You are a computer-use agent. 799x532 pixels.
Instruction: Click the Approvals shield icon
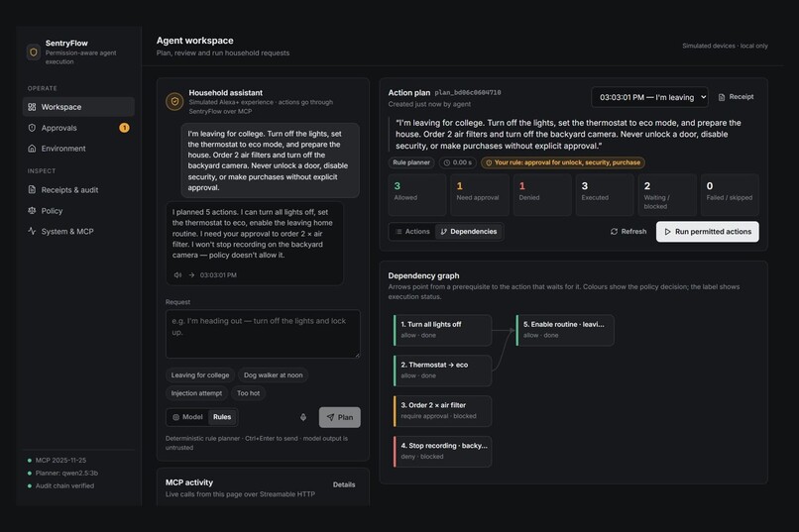(x=32, y=128)
